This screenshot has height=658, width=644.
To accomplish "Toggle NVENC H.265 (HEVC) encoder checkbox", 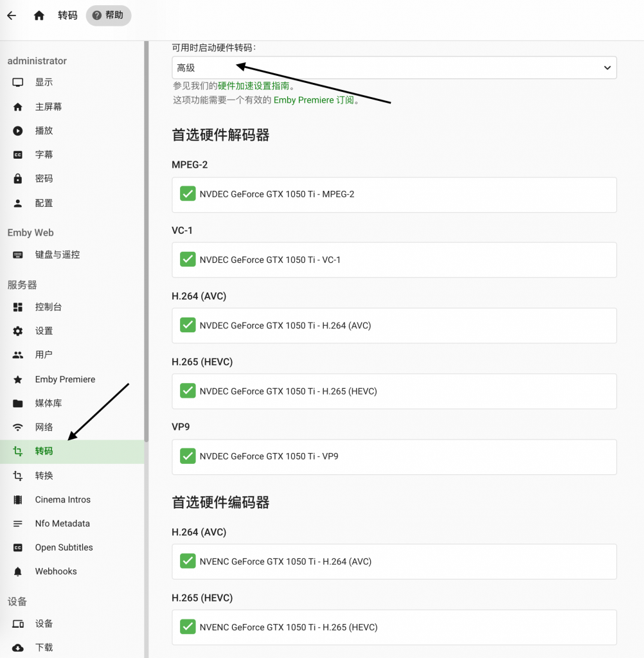I will (188, 627).
